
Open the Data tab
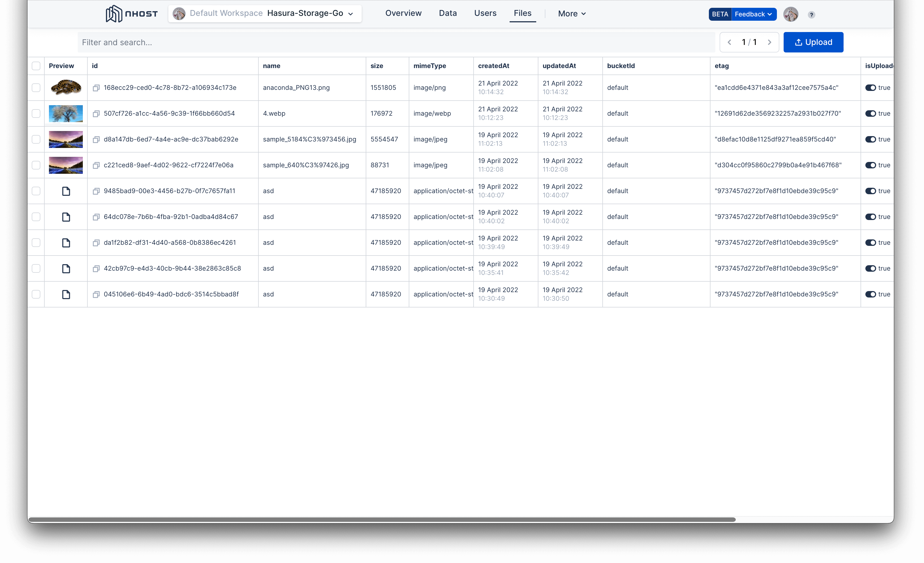(x=448, y=13)
